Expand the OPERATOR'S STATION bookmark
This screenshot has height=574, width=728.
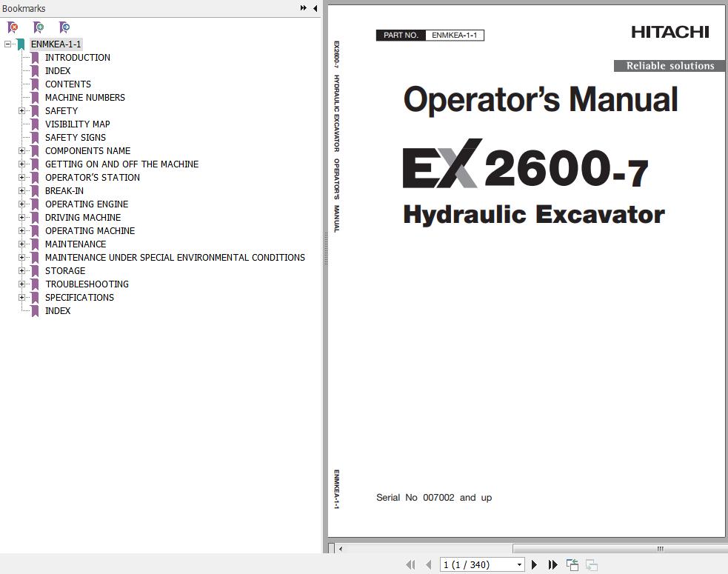(x=21, y=178)
